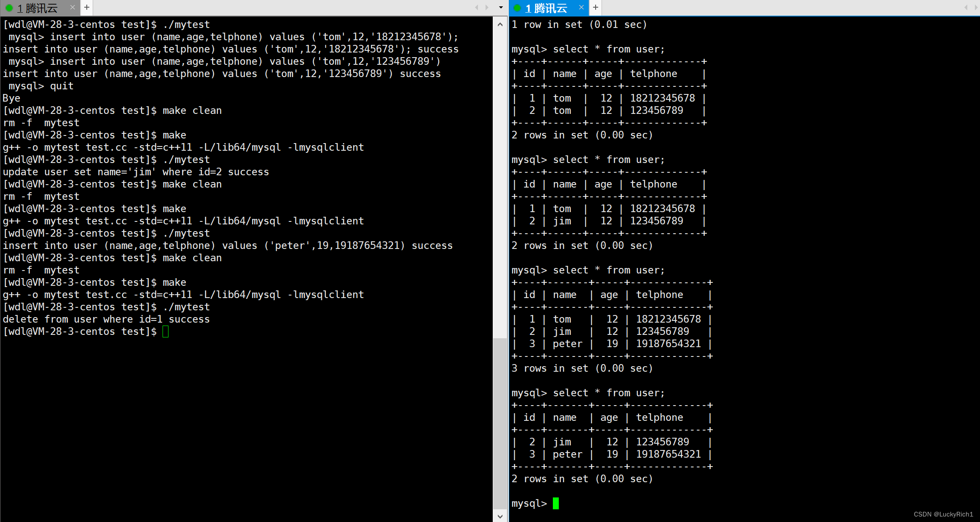The image size is (980, 522).
Task: Open a new tab in left pane
Action: point(86,7)
